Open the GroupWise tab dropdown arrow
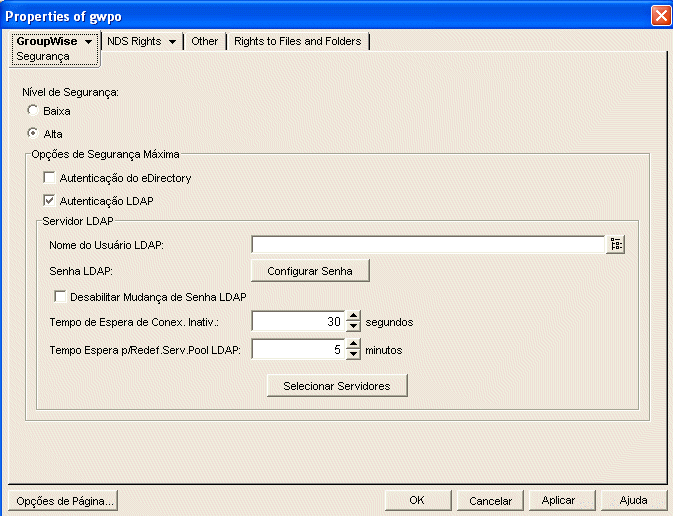This screenshot has height=516, width=673. [88, 42]
